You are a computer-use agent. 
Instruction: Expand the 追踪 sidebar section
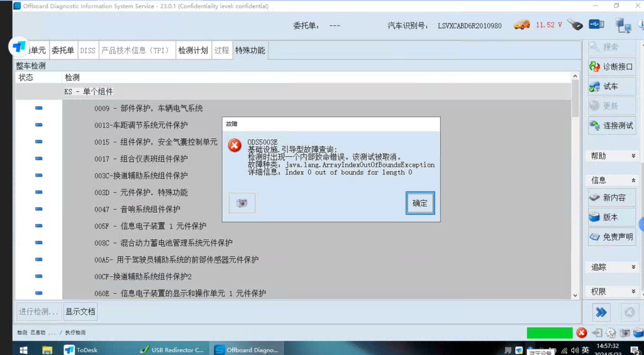pos(614,267)
